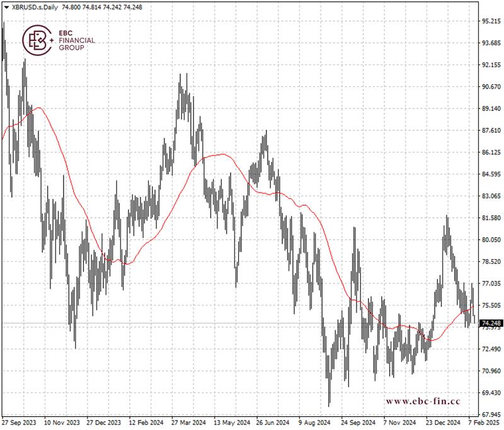The width and height of the screenshot is (504, 430).
Task: Click the 27 Sep 2023 date label
Action: coord(19,424)
